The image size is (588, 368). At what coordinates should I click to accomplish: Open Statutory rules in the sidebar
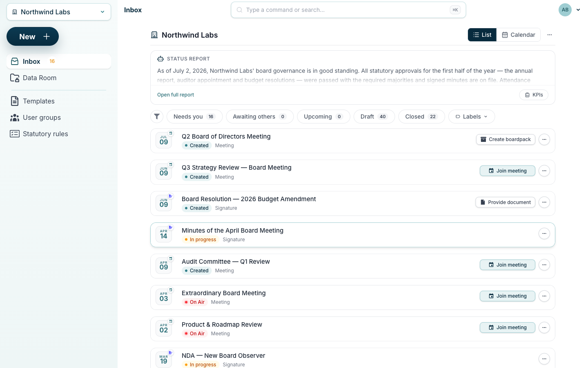[59, 134]
